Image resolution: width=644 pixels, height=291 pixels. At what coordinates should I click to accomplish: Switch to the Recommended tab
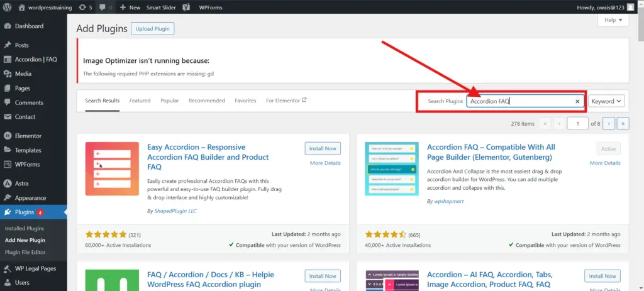[x=206, y=101]
